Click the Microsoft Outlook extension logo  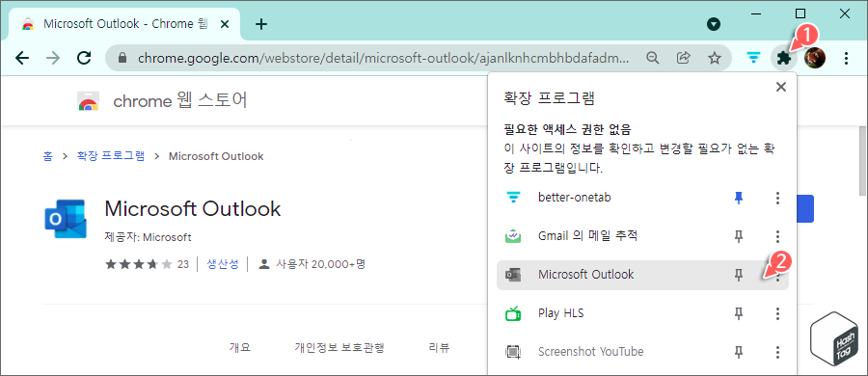pos(66,219)
